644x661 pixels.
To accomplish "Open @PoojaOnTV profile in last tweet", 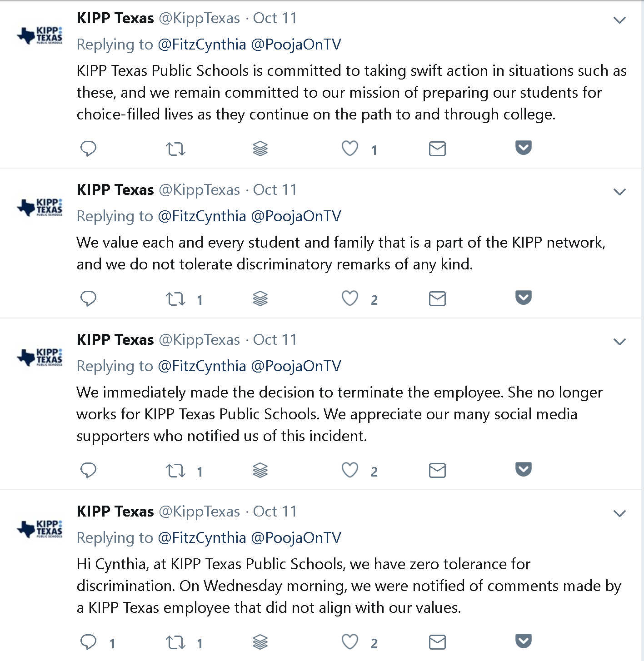I will click(x=296, y=538).
